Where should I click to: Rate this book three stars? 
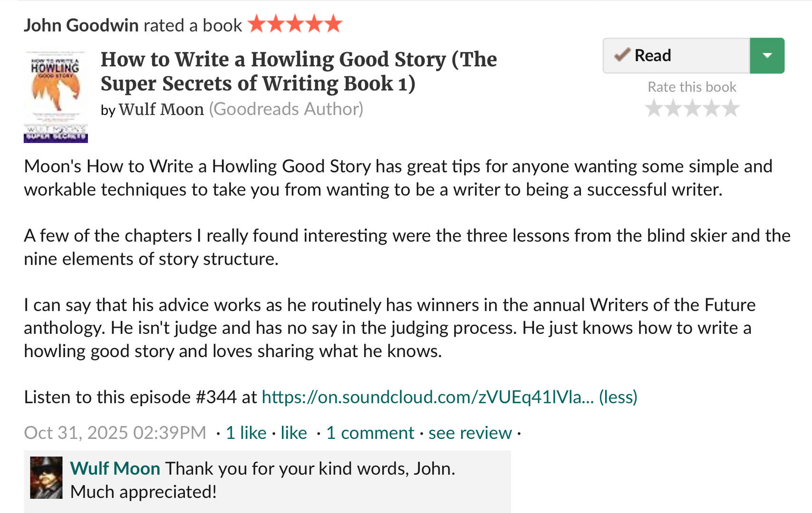coord(692,109)
